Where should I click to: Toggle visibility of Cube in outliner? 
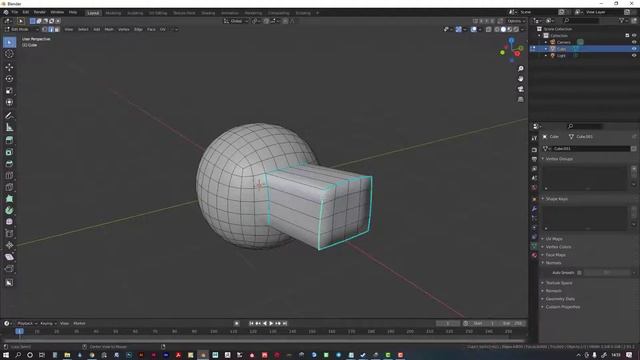click(634, 49)
